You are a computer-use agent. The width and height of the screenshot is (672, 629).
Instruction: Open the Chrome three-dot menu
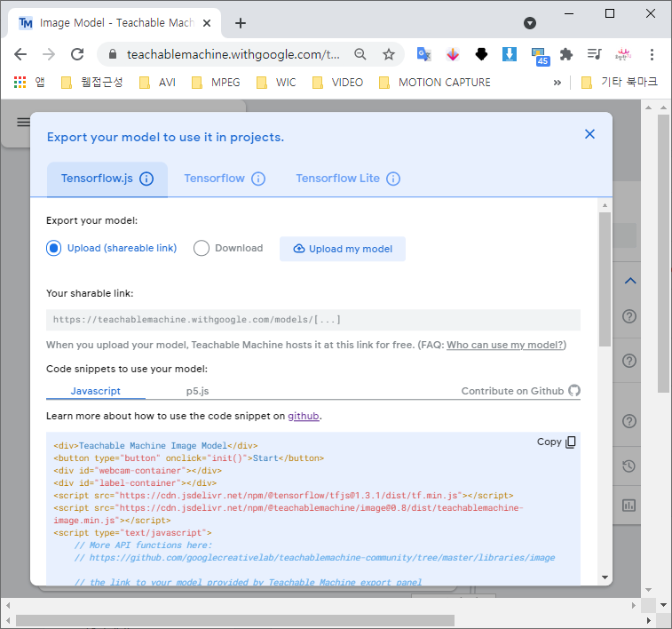(652, 54)
